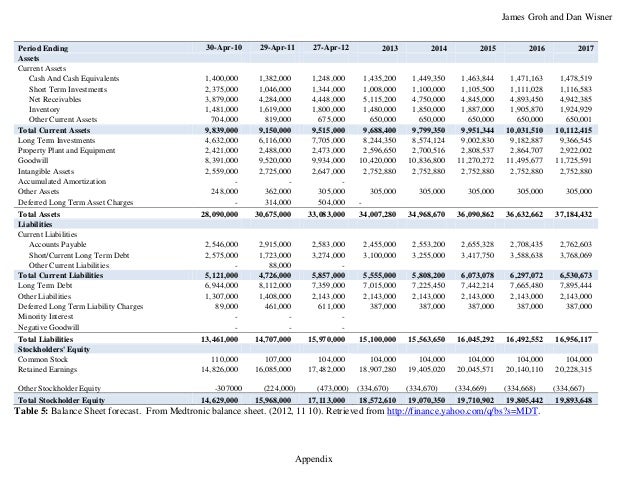Select the '29-Apr-11' column header
The image size is (638, 493).
pyautogui.click(x=277, y=47)
